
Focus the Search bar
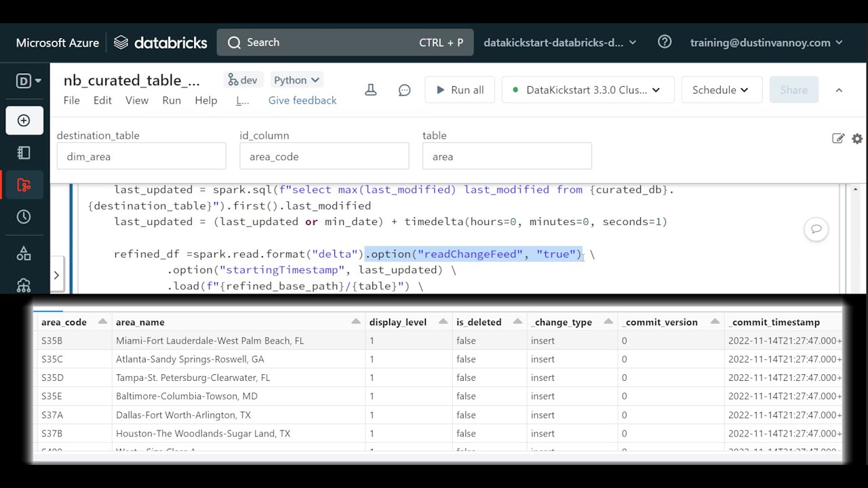click(345, 42)
